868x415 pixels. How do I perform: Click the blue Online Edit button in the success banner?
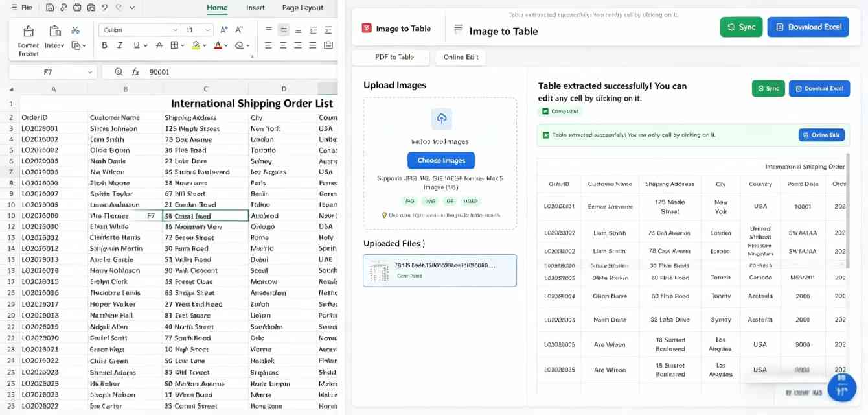click(x=821, y=135)
